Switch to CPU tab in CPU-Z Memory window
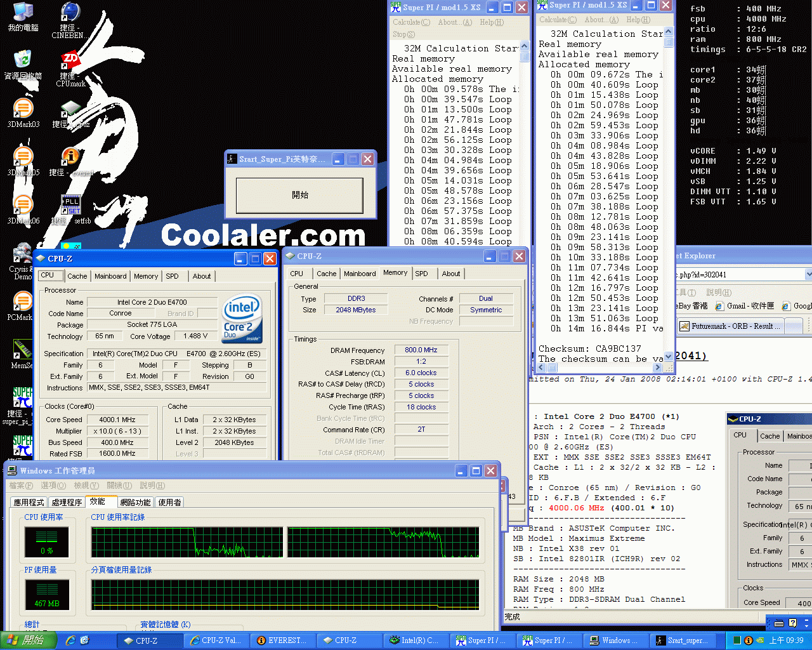This screenshot has width=812, height=650. [x=296, y=274]
